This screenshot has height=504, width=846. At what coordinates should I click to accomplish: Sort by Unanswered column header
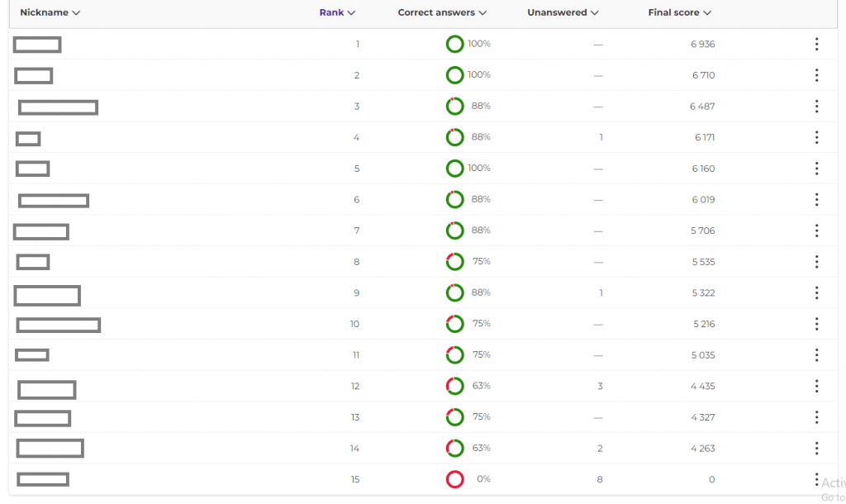click(x=563, y=13)
